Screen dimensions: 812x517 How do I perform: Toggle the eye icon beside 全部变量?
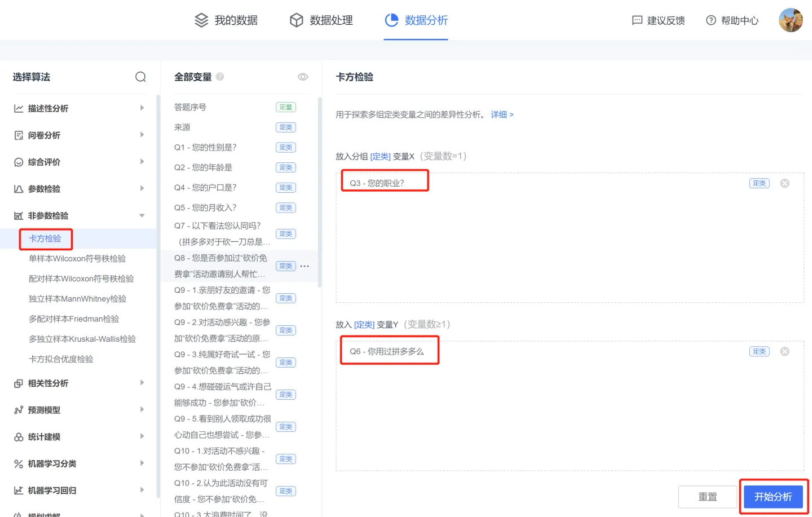303,77
